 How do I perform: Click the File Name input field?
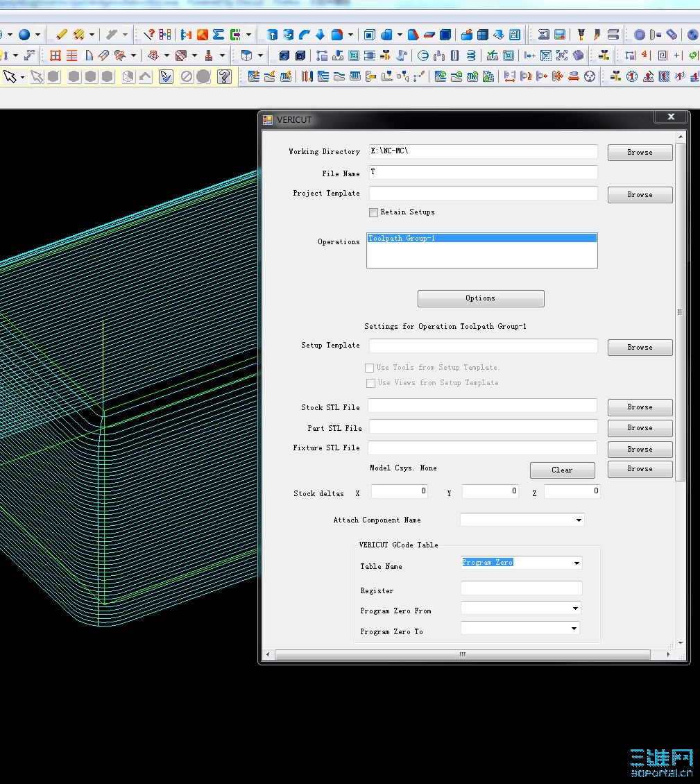pyautogui.click(x=484, y=172)
